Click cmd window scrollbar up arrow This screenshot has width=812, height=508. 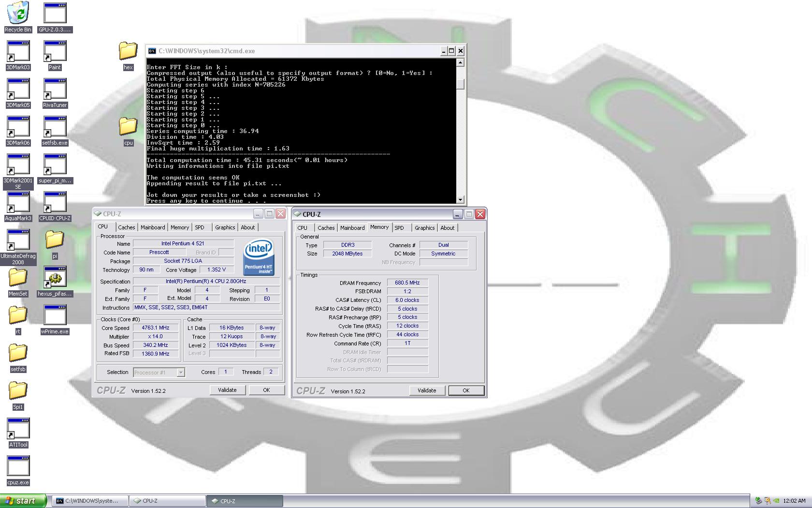(460, 62)
